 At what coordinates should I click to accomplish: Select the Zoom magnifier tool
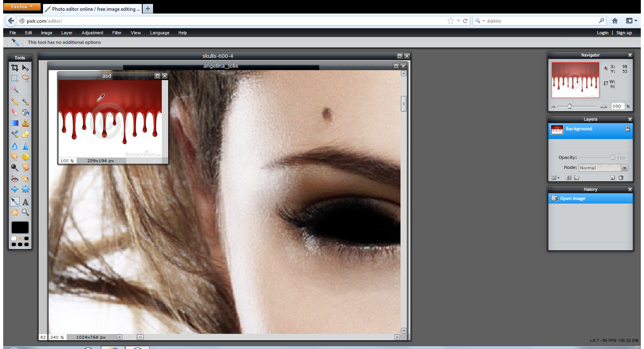26,212
